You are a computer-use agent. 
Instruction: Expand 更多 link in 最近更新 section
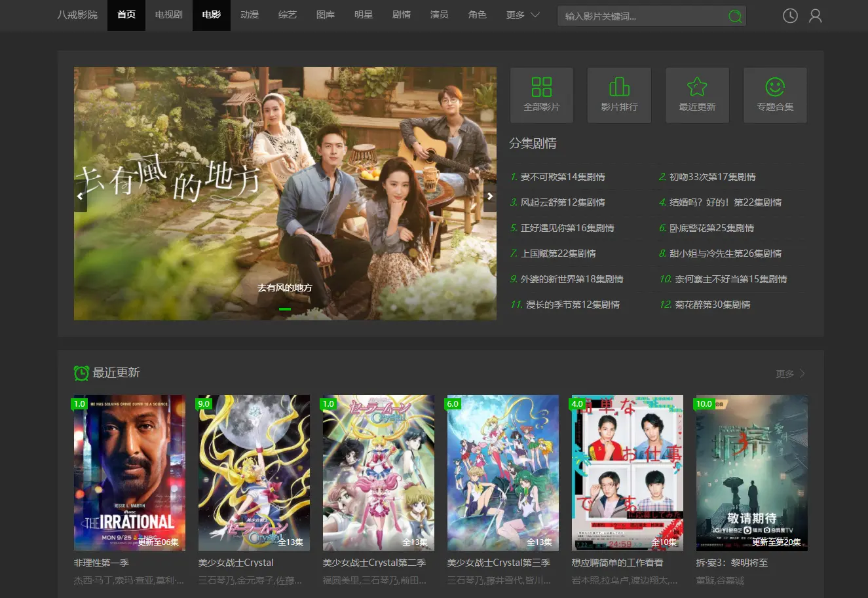pos(790,373)
